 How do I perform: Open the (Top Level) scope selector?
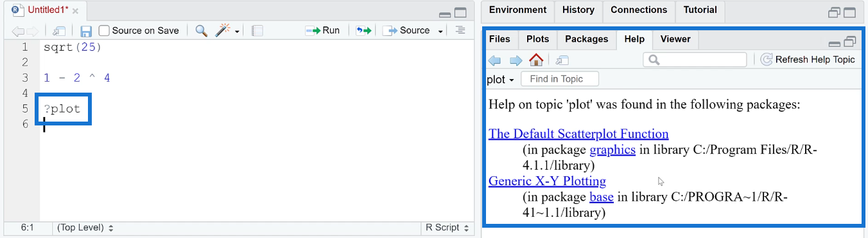tap(85, 228)
